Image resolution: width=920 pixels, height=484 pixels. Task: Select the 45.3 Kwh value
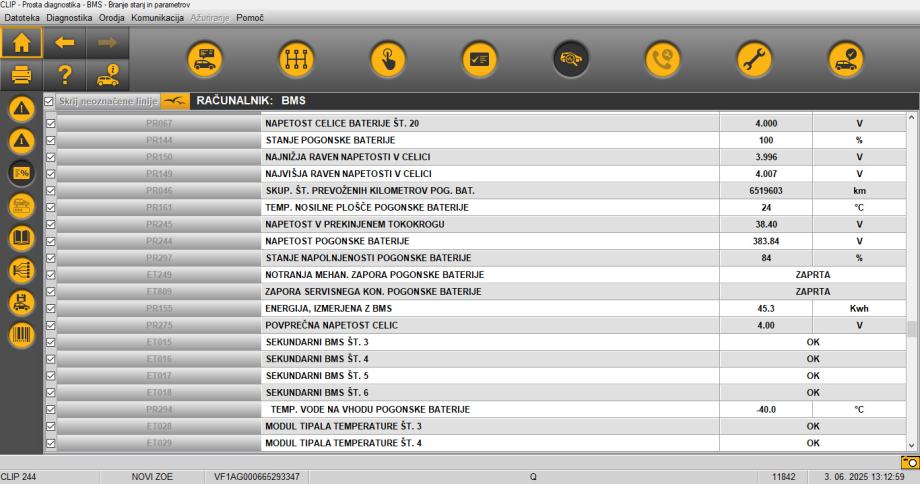click(766, 309)
